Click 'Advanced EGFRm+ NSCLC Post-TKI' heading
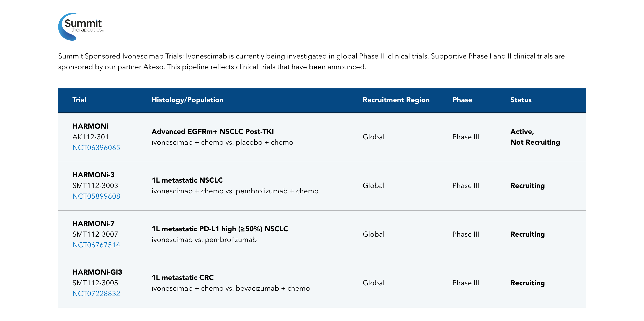The image size is (644, 321). click(x=212, y=131)
